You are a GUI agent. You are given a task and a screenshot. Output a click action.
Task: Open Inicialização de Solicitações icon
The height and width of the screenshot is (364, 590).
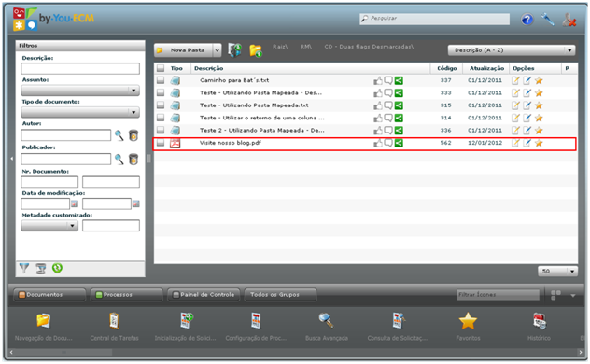(x=186, y=321)
